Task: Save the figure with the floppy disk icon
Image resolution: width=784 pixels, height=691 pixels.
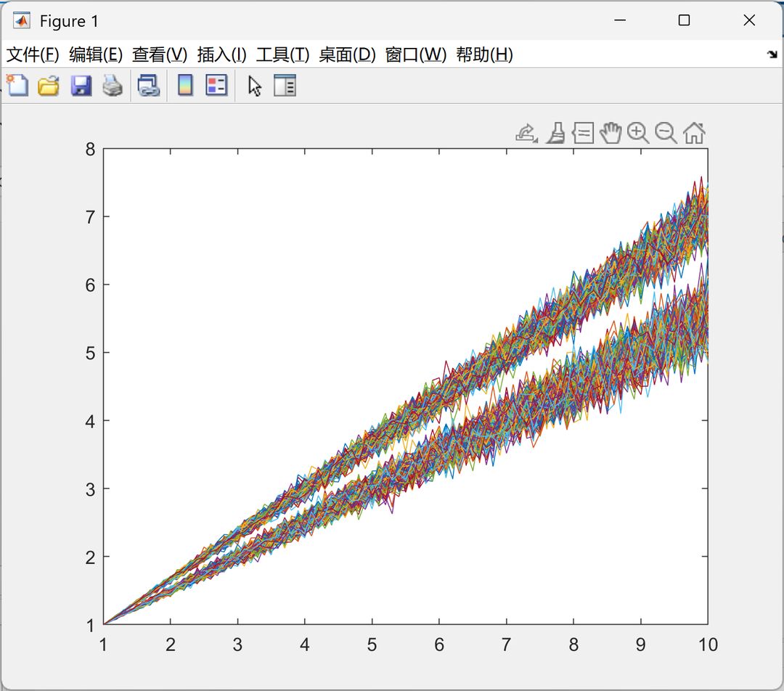Action: coord(81,86)
